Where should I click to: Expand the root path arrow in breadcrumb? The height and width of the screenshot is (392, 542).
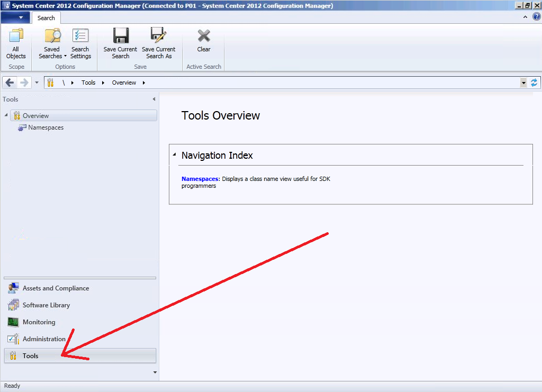(x=72, y=83)
